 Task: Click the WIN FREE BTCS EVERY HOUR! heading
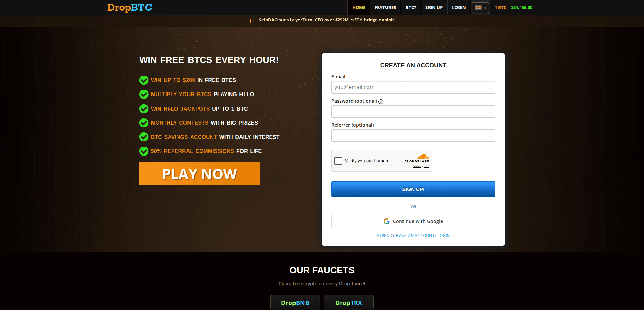[209, 60]
